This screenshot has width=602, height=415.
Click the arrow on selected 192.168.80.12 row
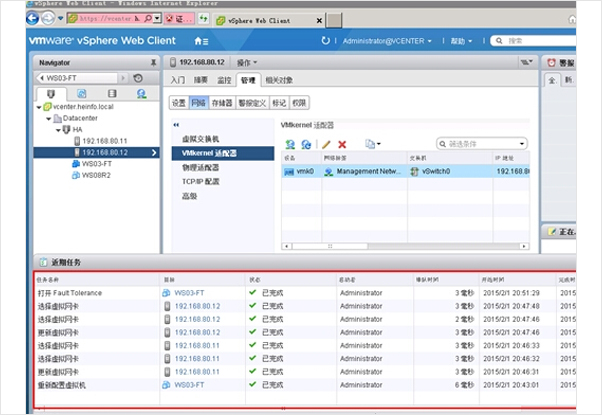tap(154, 153)
